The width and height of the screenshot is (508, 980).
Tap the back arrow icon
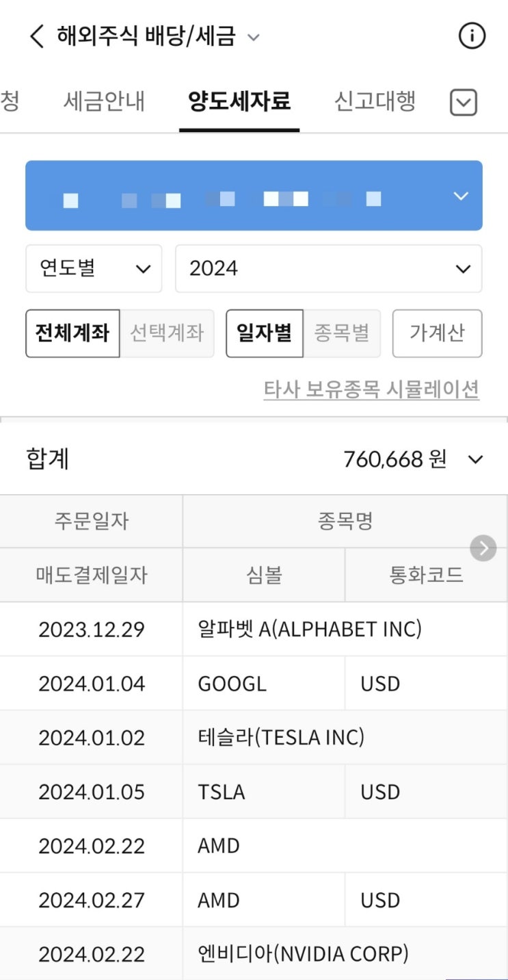(x=37, y=36)
